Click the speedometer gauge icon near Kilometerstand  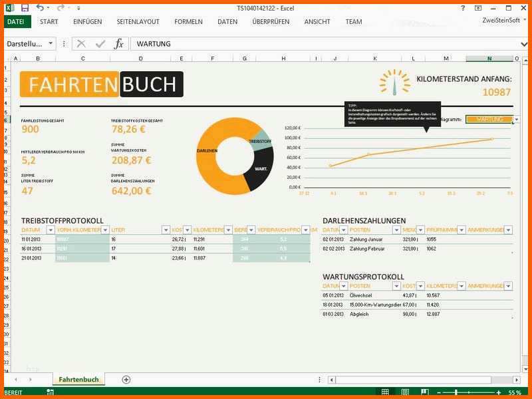394,82
